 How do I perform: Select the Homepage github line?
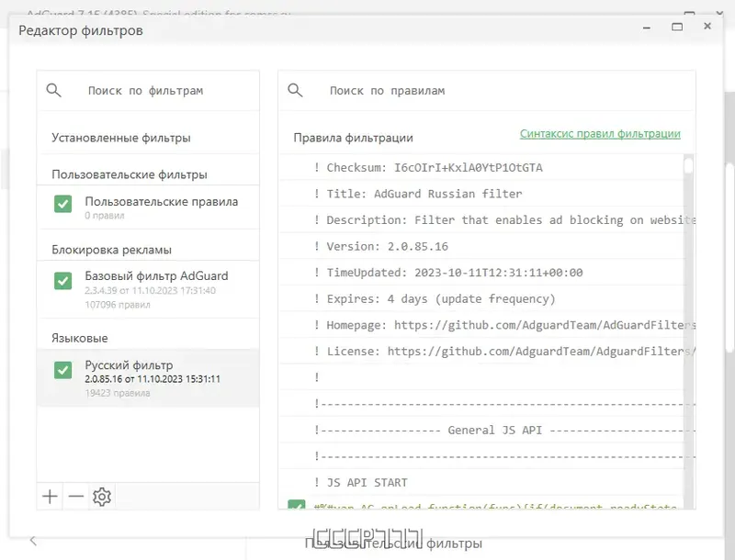481,324
